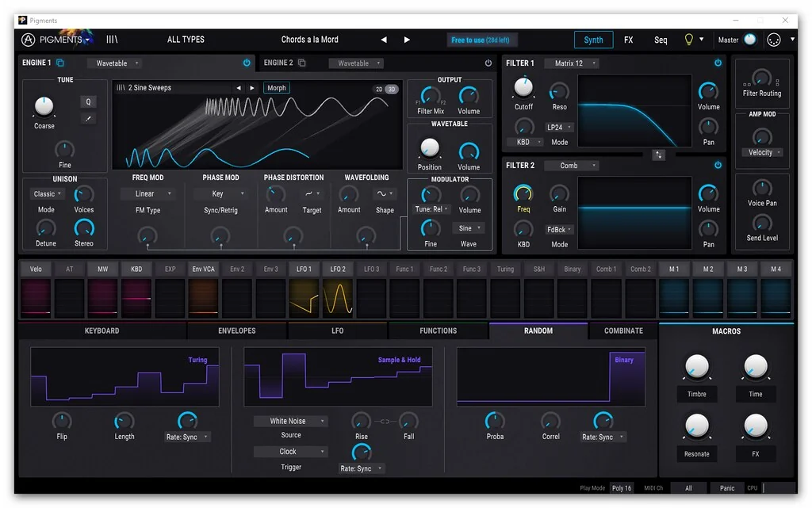Click the Panic button
The image size is (812, 508).
(x=727, y=488)
